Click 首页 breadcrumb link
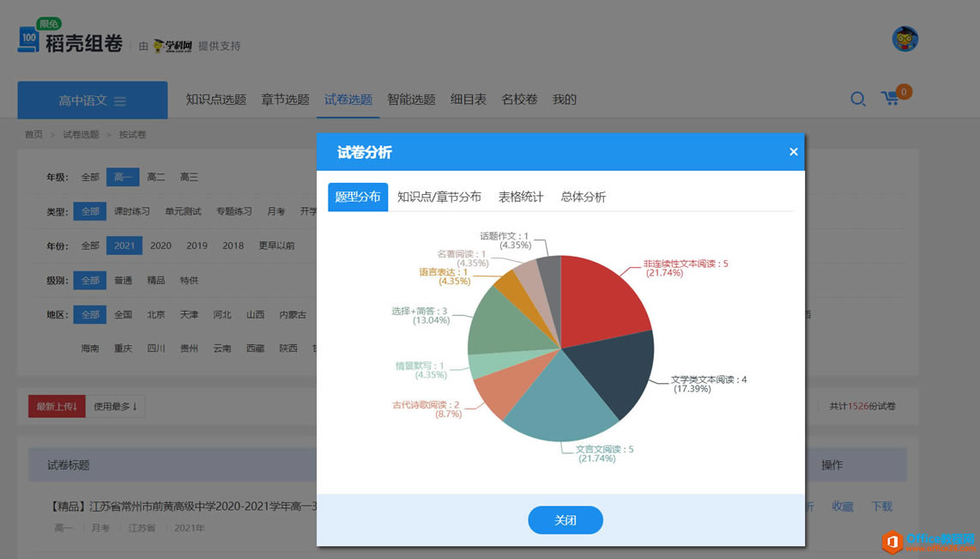The height and width of the screenshot is (559, 980). pos(33,135)
